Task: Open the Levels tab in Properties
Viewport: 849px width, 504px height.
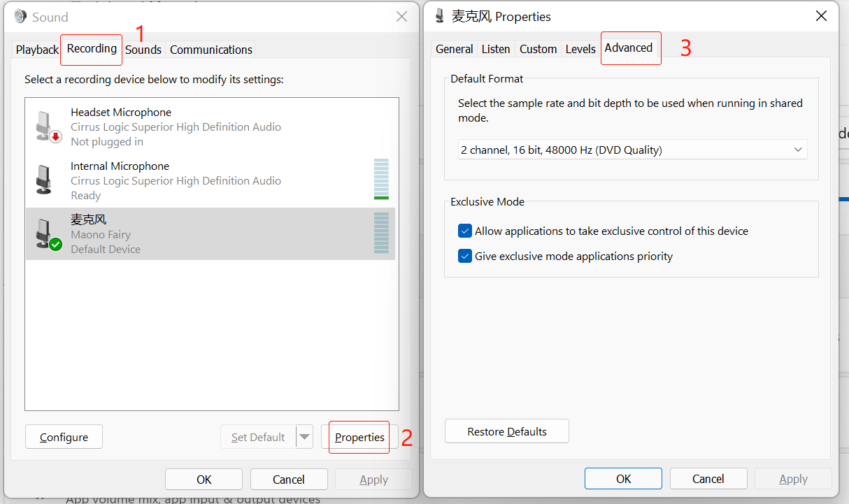Action: click(580, 49)
